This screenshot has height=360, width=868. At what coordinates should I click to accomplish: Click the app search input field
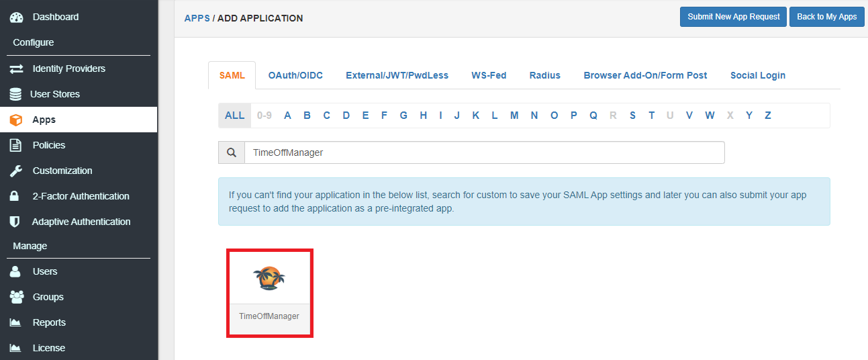click(x=485, y=152)
